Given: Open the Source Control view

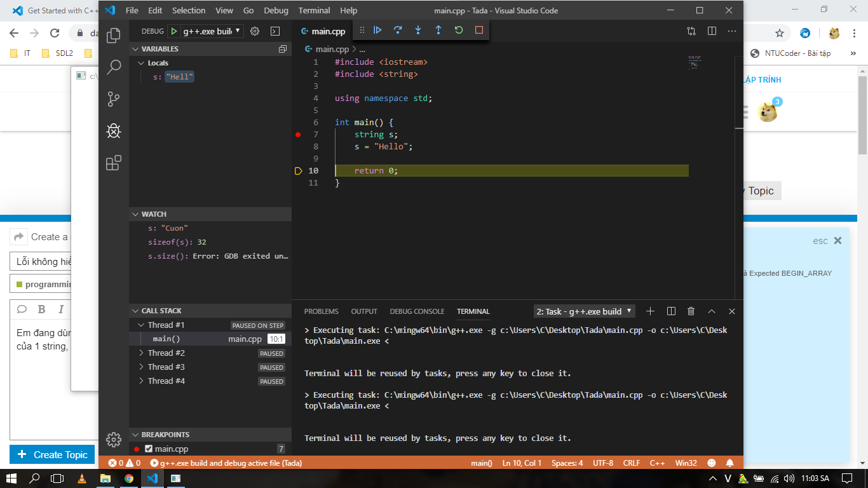Looking at the screenshot, I should [x=114, y=99].
